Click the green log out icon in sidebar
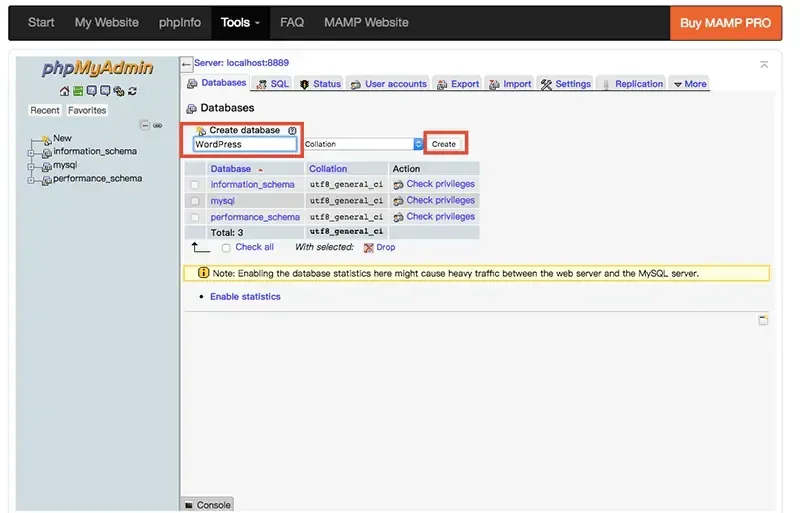Image resolution: width=800 pixels, height=513 pixels. point(78,91)
